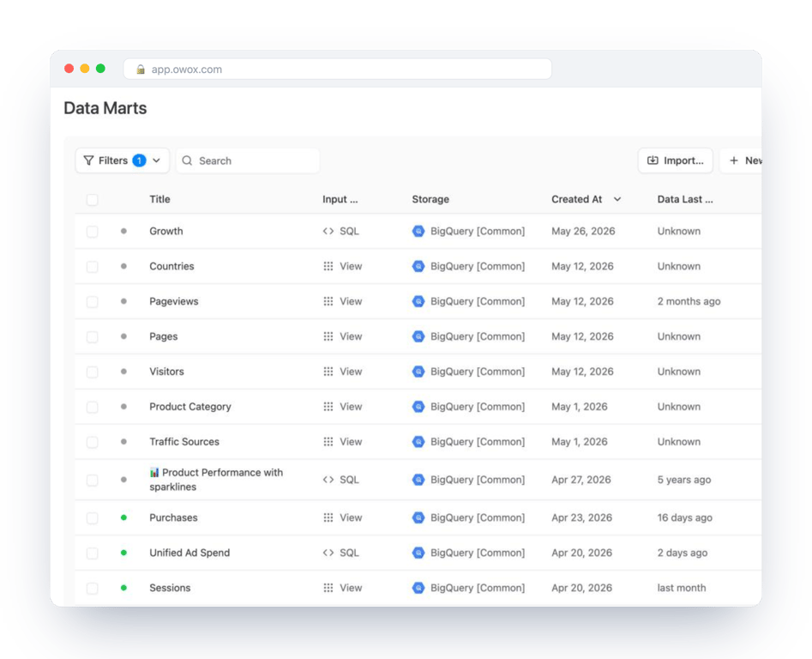
Task: Check the Product Performance row checkbox
Action: click(x=93, y=481)
